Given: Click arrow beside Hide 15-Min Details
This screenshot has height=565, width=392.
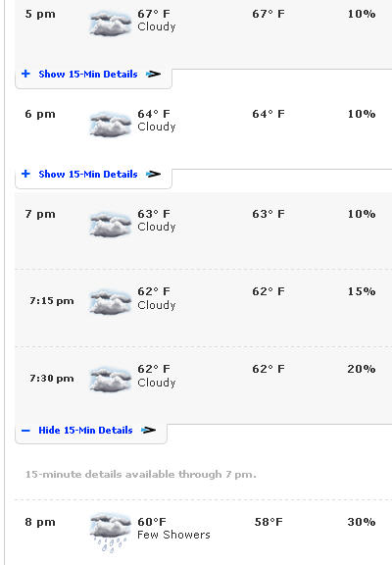Looking at the screenshot, I should point(148,430).
